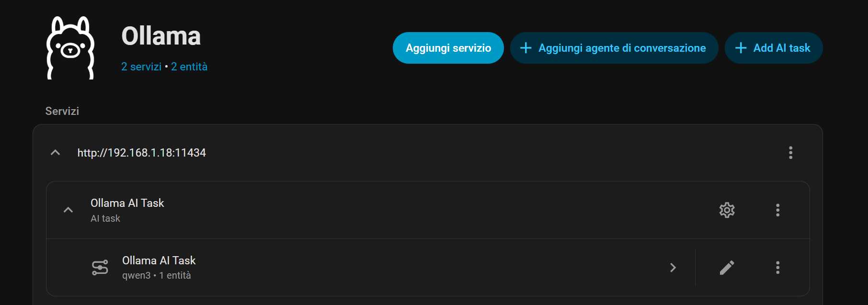Click the right chevron on the qwen3 row
This screenshot has height=305, width=868.
tap(673, 268)
